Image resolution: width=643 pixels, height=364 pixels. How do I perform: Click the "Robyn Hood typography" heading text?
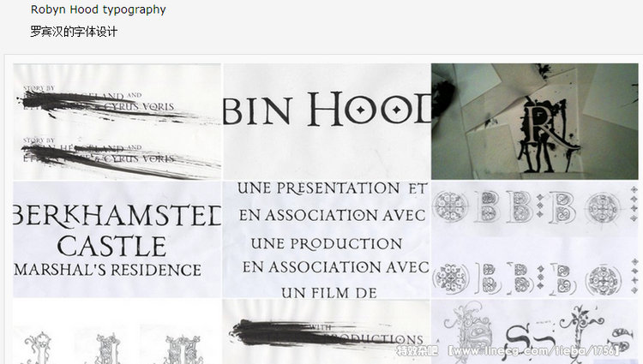(x=98, y=9)
